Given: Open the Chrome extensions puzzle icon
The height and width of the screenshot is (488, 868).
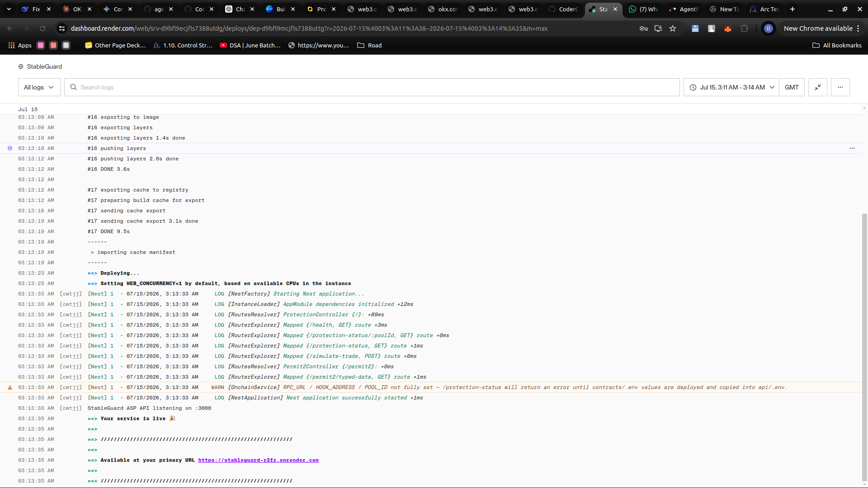Looking at the screenshot, I should tap(744, 28).
